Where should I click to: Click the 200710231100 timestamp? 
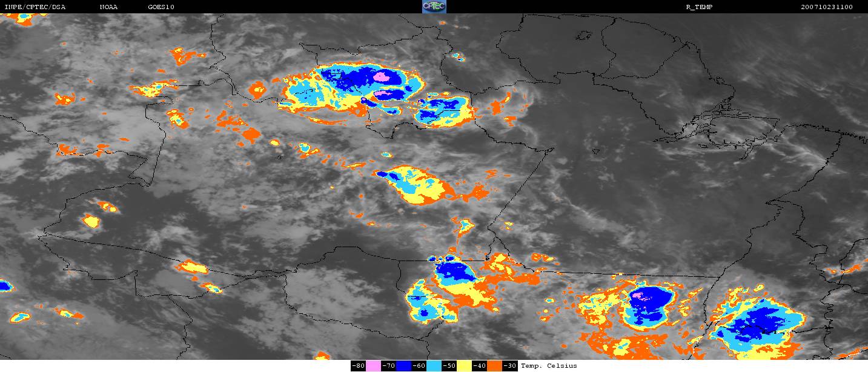coord(827,7)
